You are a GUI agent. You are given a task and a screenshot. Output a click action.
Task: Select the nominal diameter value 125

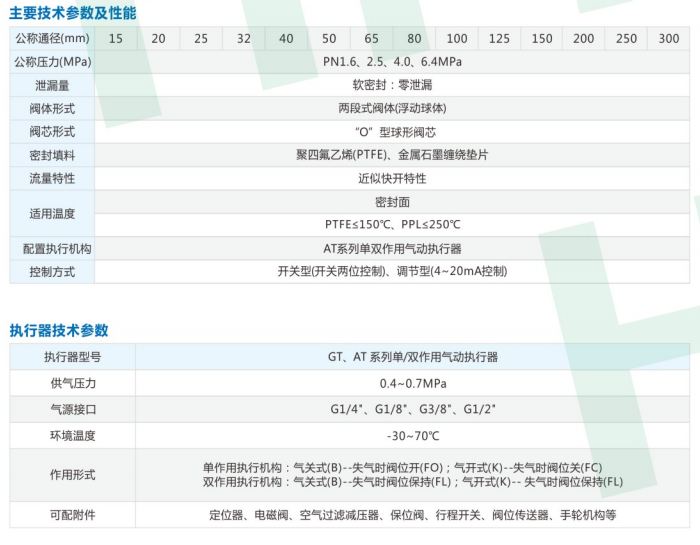499,39
